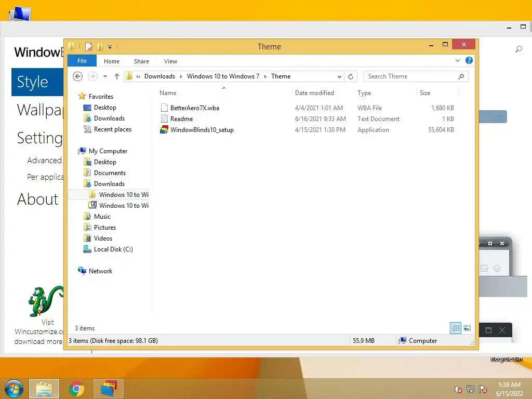Click the New folder icon in title bar
The image size is (532, 399).
pyautogui.click(x=100, y=46)
